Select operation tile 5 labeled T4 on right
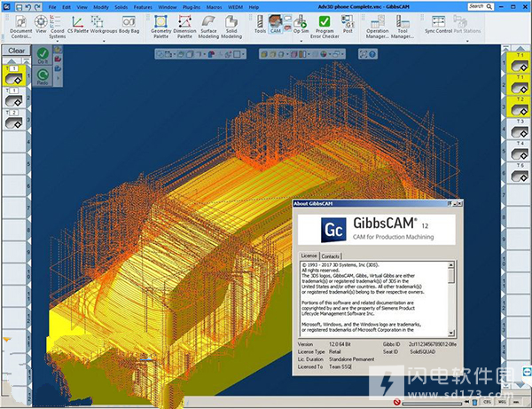Viewport: 532px width, 409px height. (518, 151)
